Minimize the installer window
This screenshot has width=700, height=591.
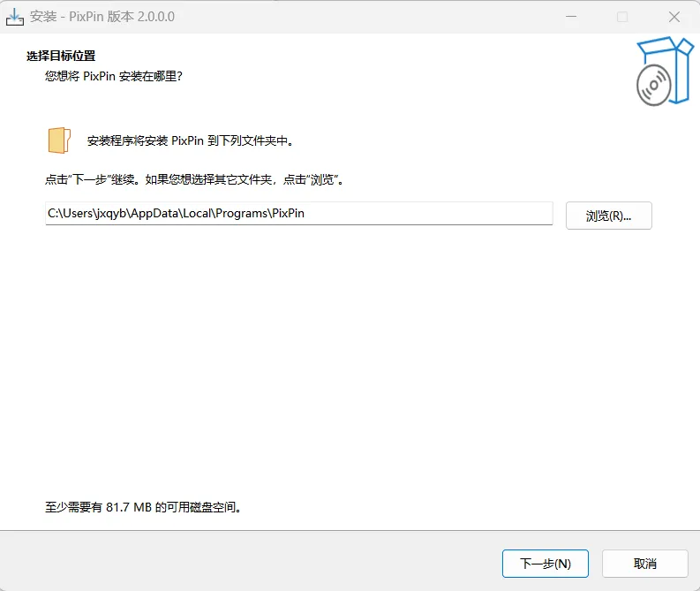pyautogui.click(x=571, y=17)
